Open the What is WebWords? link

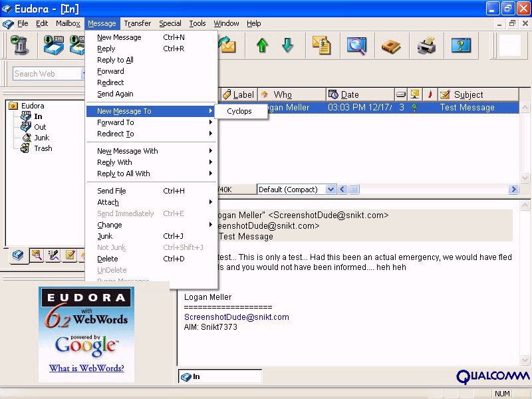[86, 368]
